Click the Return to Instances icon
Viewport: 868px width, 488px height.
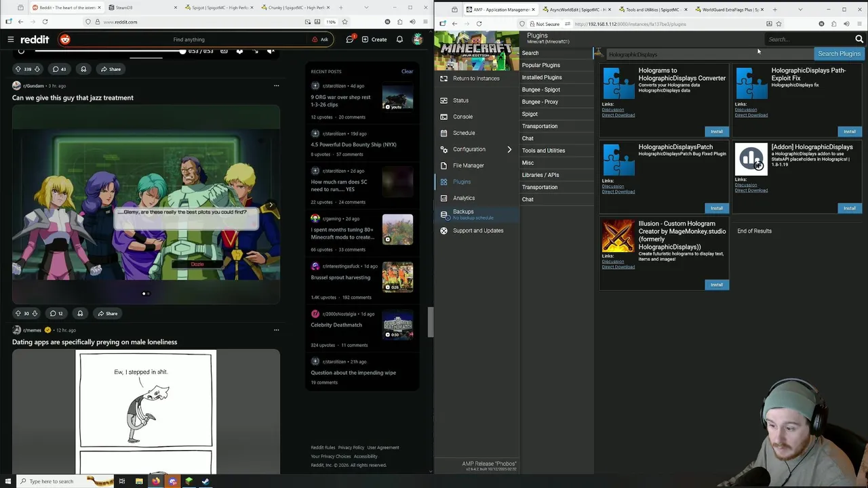pyautogui.click(x=444, y=78)
